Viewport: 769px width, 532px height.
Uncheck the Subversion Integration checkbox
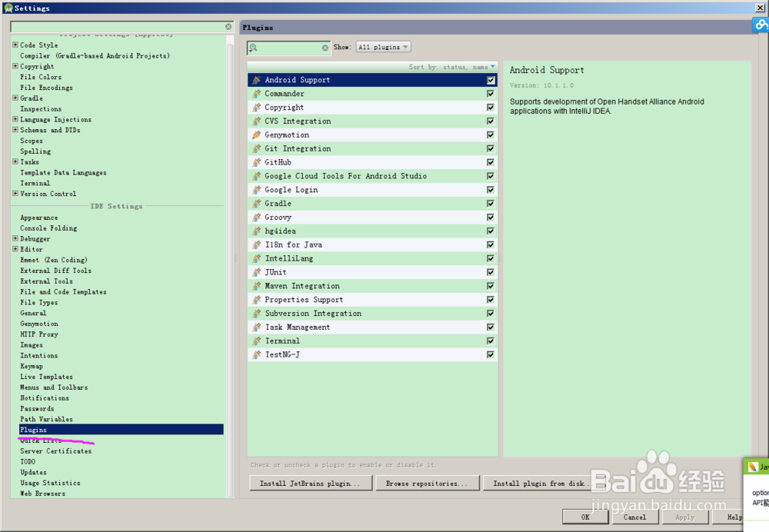(x=491, y=314)
